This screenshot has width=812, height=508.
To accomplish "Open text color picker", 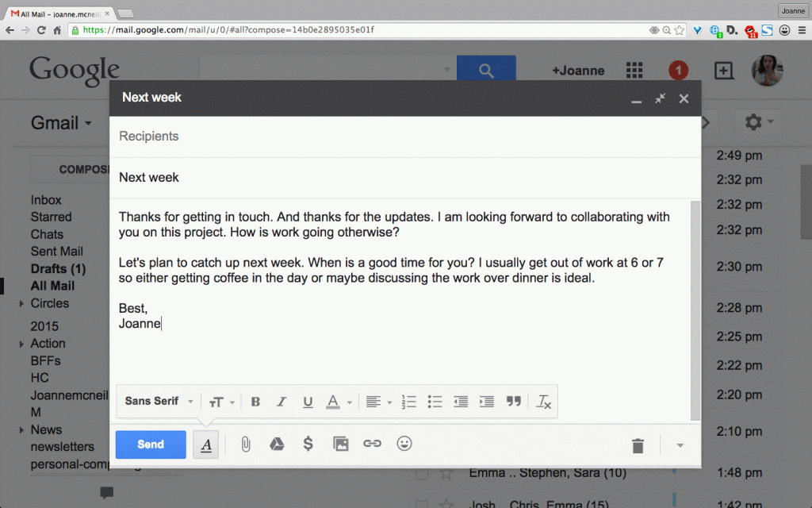I will point(339,402).
